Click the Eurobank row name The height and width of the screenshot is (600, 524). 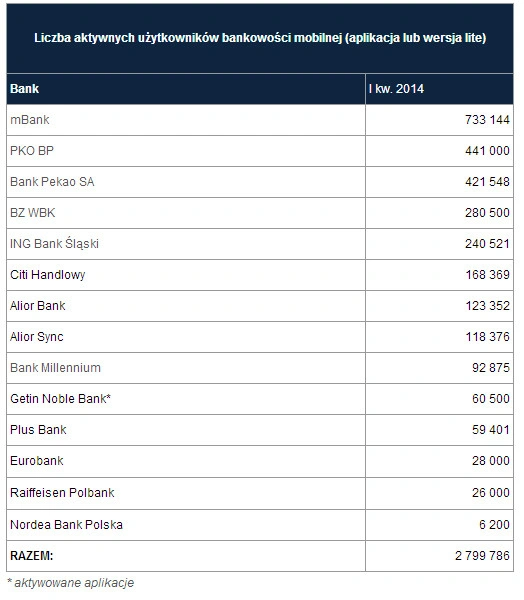[37, 461]
